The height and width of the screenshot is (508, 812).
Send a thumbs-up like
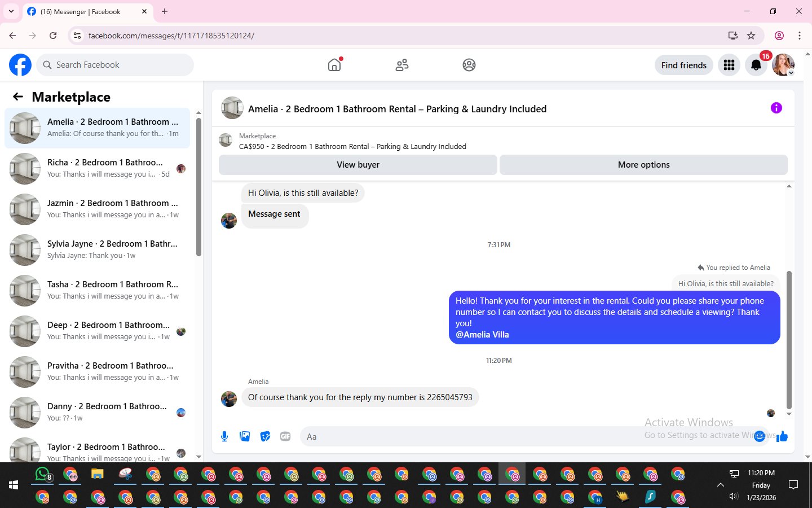(x=782, y=436)
